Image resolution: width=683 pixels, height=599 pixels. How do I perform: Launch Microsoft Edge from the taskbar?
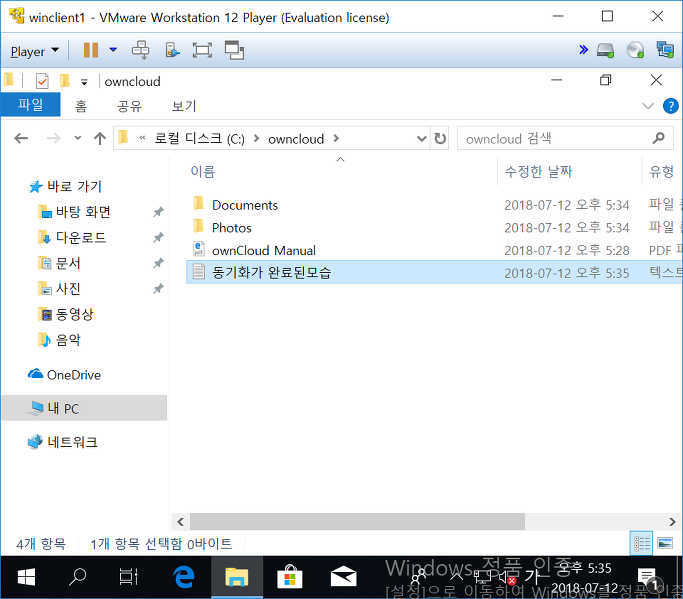(x=183, y=578)
